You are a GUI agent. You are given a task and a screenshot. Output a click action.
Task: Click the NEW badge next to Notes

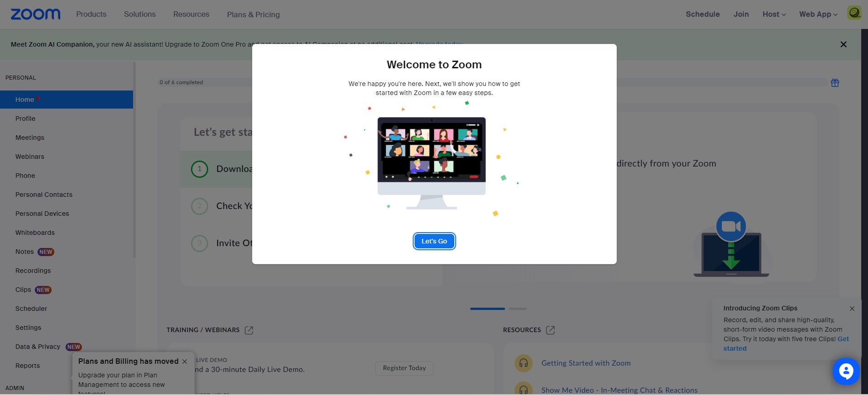tap(46, 252)
